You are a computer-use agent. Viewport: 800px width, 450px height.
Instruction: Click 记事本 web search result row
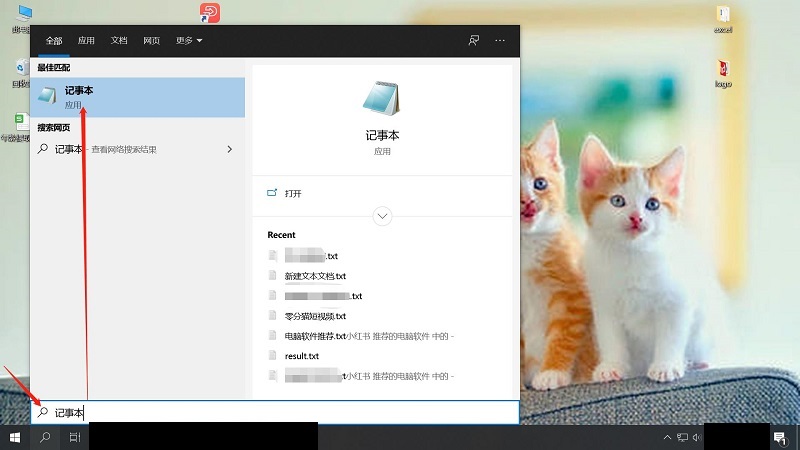point(137,149)
